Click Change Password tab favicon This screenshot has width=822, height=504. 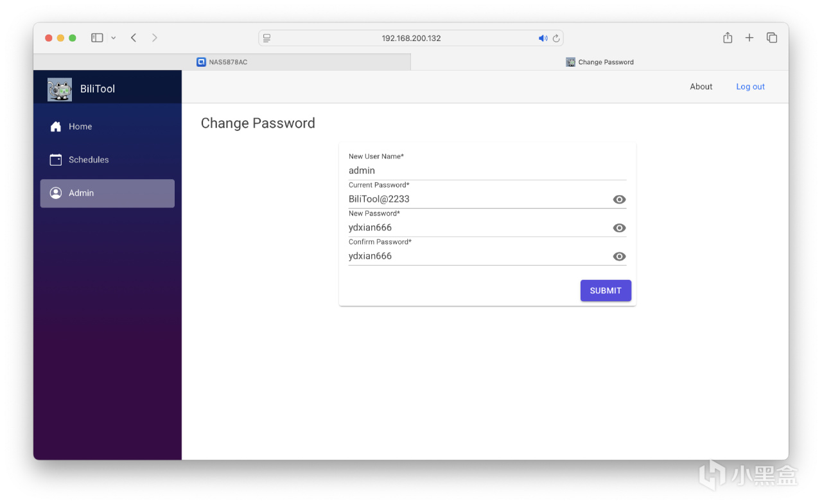pos(570,62)
